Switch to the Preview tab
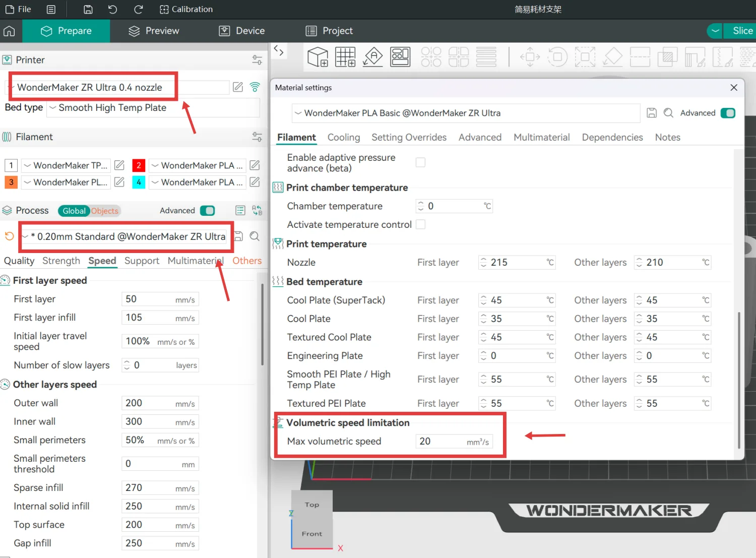Viewport: 756px width, 558px height. 154,31
